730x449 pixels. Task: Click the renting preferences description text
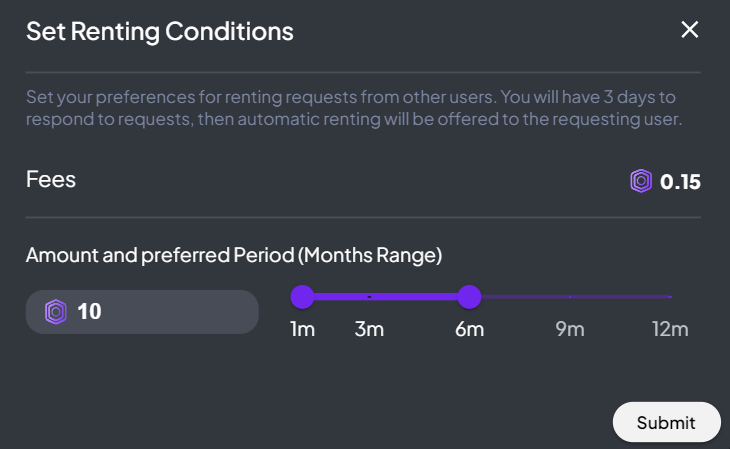[360, 109]
